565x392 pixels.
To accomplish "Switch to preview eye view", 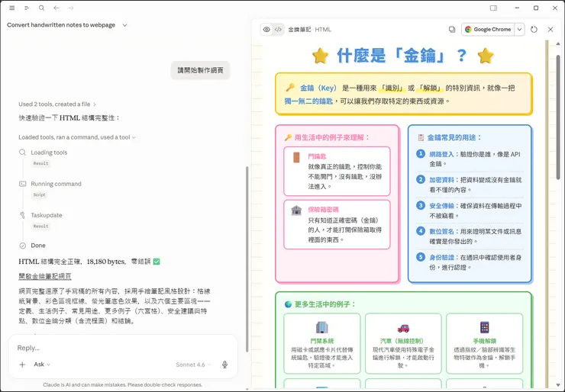I will coord(266,30).
